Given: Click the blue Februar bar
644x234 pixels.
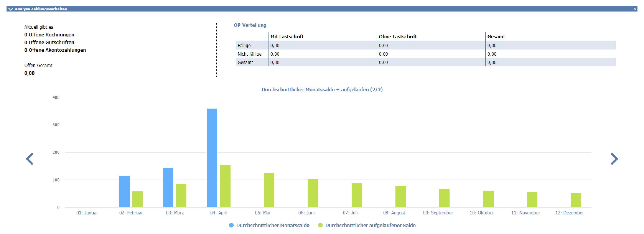Looking at the screenshot, I should (x=124, y=191).
